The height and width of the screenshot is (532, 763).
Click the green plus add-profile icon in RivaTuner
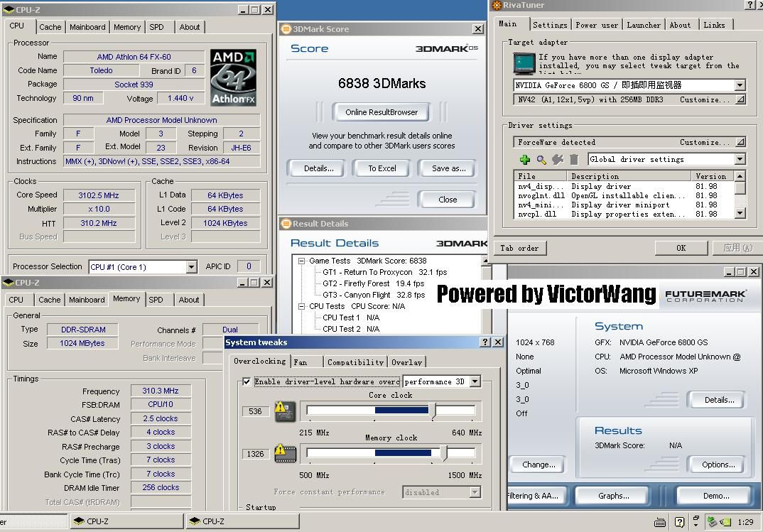pyautogui.click(x=524, y=159)
